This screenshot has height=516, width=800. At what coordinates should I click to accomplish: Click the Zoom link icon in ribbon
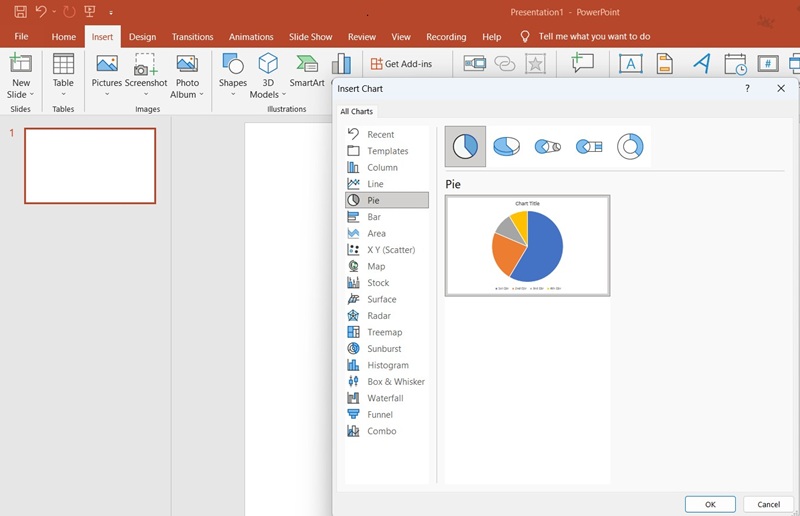pos(474,64)
